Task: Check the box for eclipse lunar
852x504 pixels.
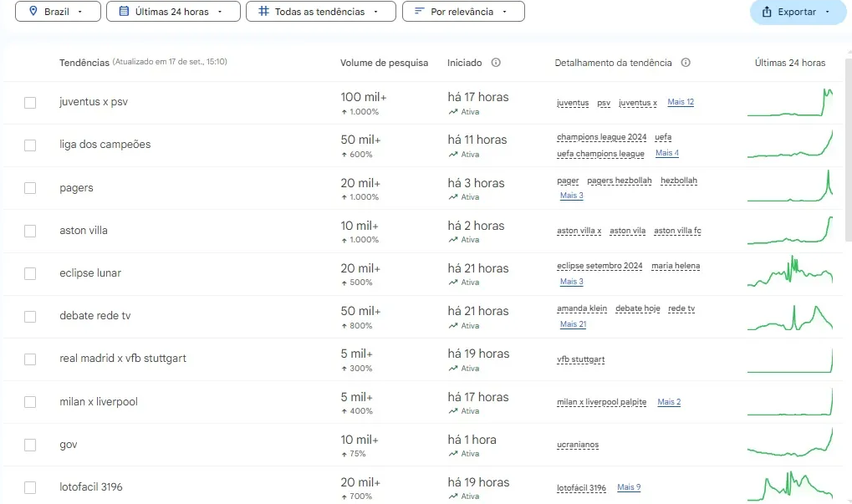Action: coord(30,273)
